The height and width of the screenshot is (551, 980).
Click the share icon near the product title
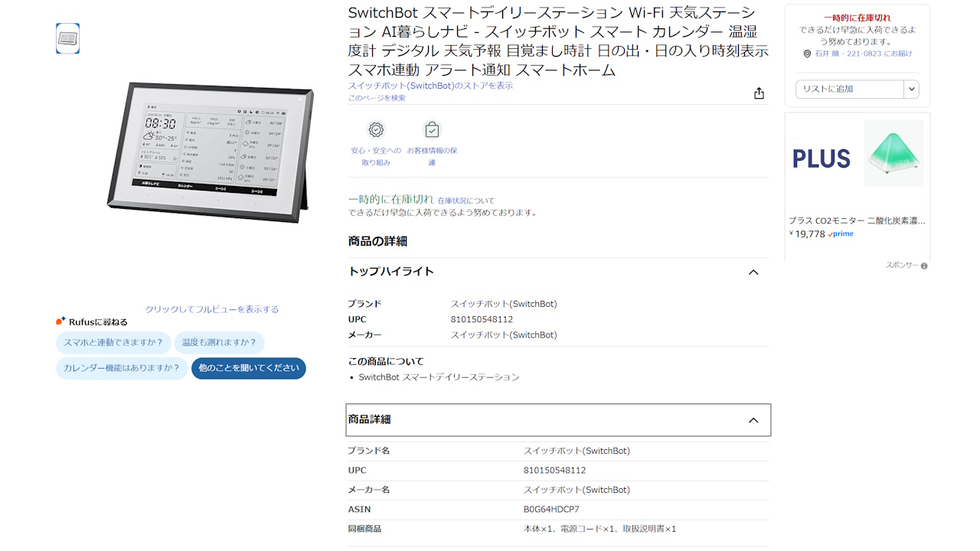tap(759, 93)
